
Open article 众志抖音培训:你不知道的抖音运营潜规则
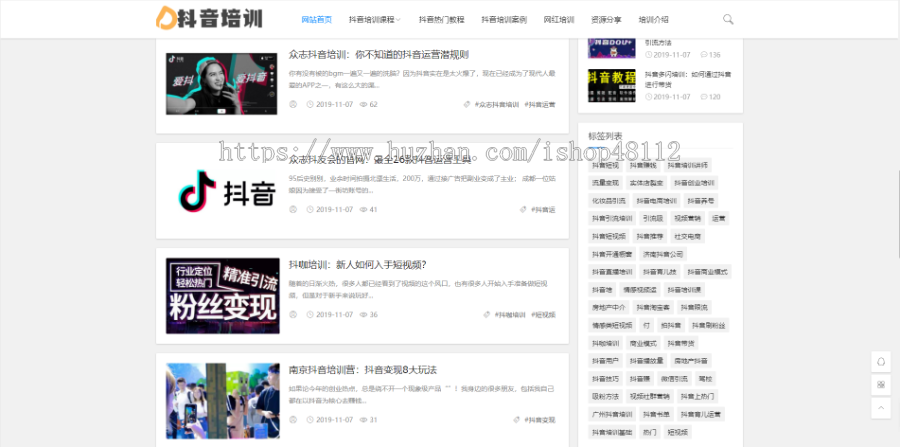coord(379,55)
